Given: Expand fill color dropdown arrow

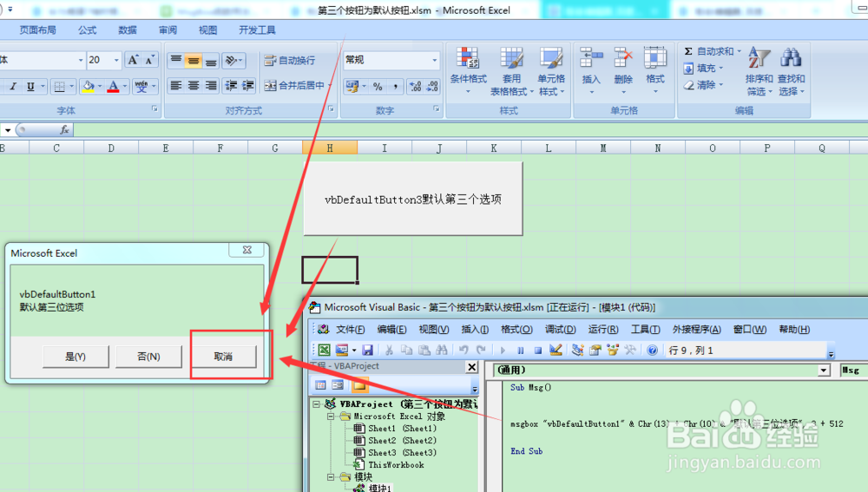Looking at the screenshot, I should 100,86.
